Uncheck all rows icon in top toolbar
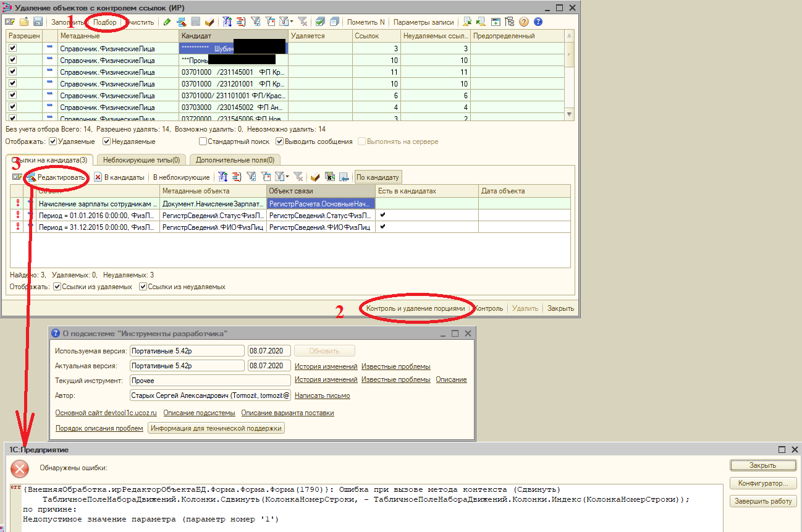The width and height of the screenshot is (802, 532). 334,22
